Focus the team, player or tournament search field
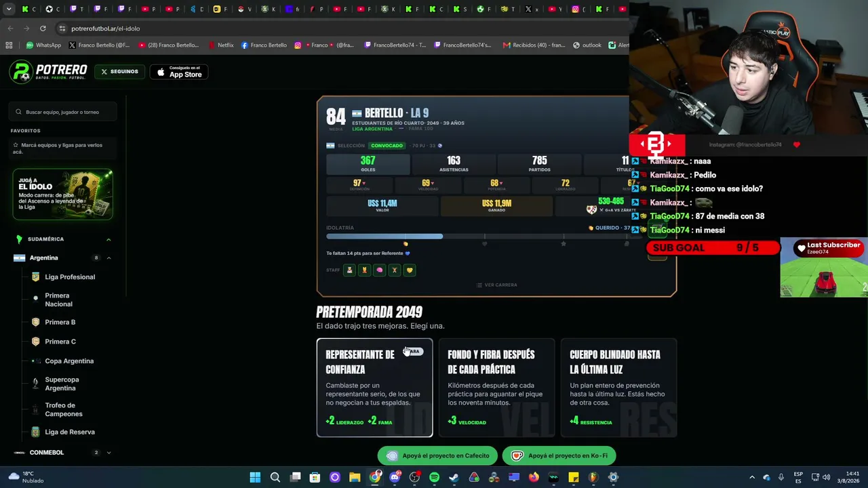The height and width of the screenshot is (488, 868). [63, 112]
